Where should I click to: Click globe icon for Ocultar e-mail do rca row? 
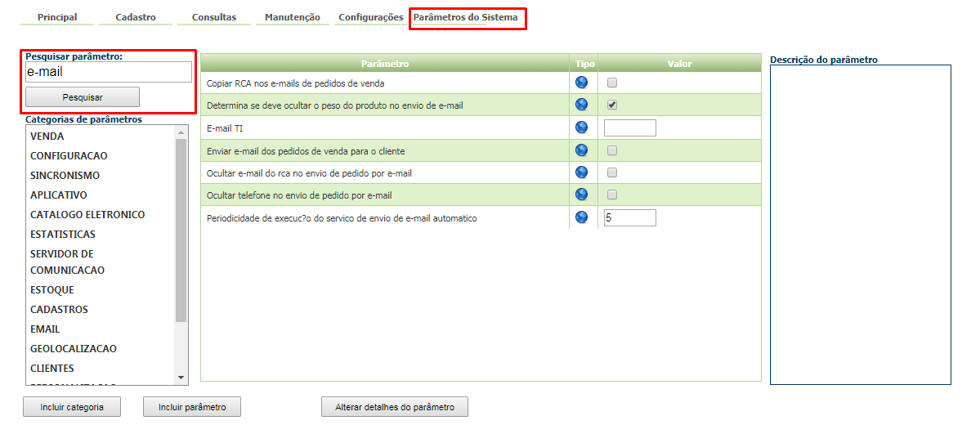tap(581, 172)
